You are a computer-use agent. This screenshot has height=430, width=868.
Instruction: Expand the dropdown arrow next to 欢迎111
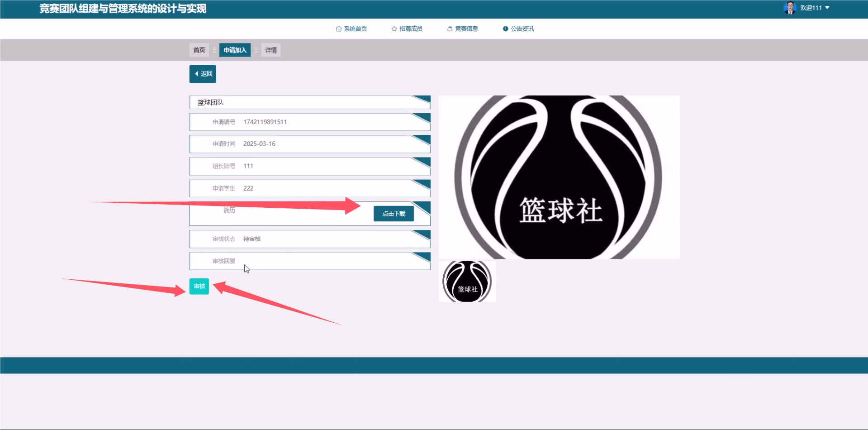pyautogui.click(x=827, y=8)
